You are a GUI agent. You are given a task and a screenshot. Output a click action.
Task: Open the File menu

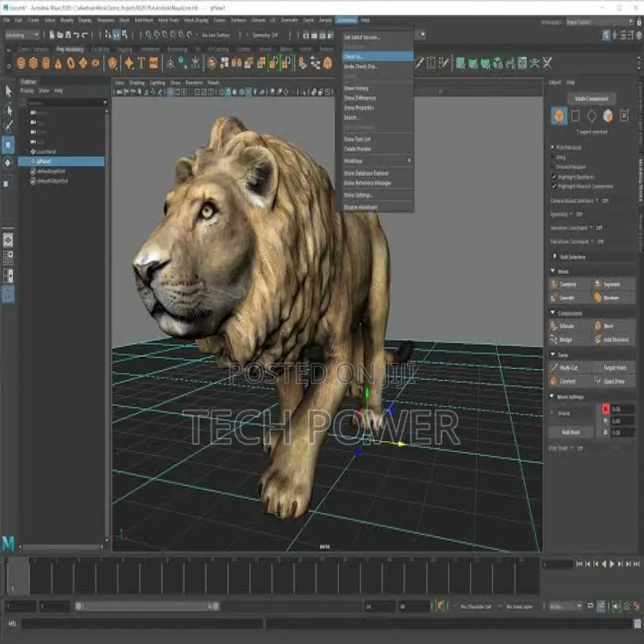[x=6, y=20]
